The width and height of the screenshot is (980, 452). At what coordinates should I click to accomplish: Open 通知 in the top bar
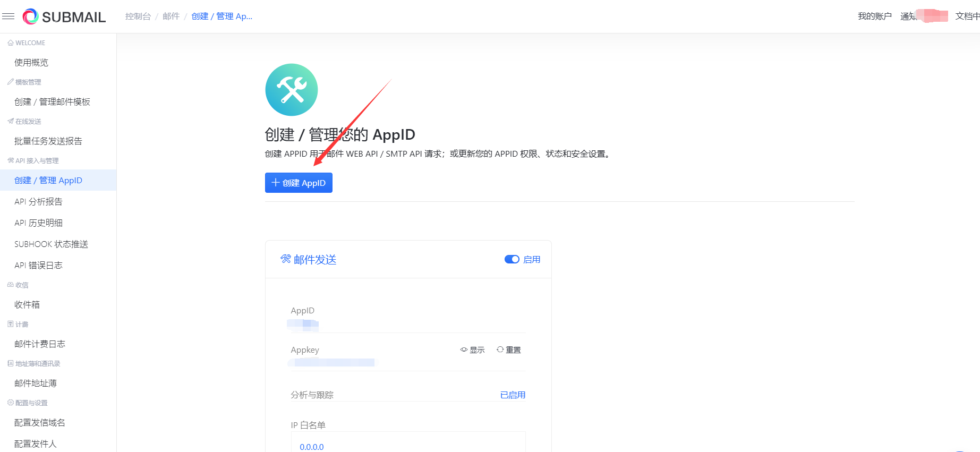(908, 16)
